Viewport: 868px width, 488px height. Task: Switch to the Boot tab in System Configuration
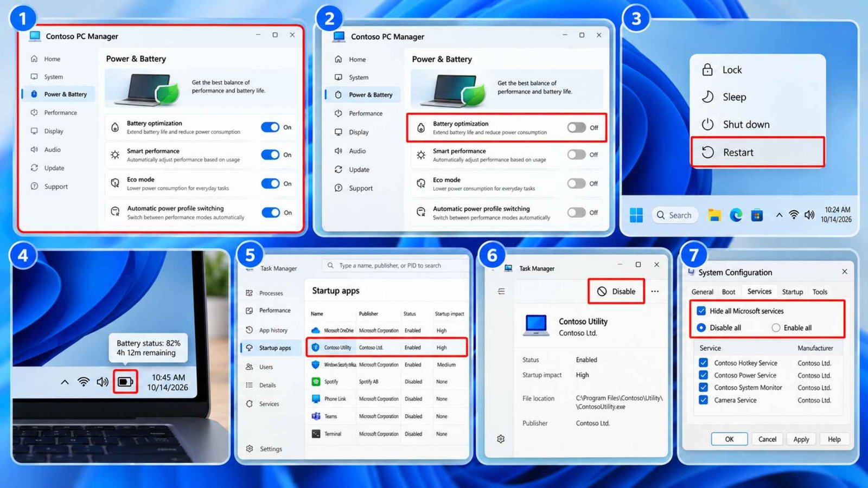click(729, 292)
